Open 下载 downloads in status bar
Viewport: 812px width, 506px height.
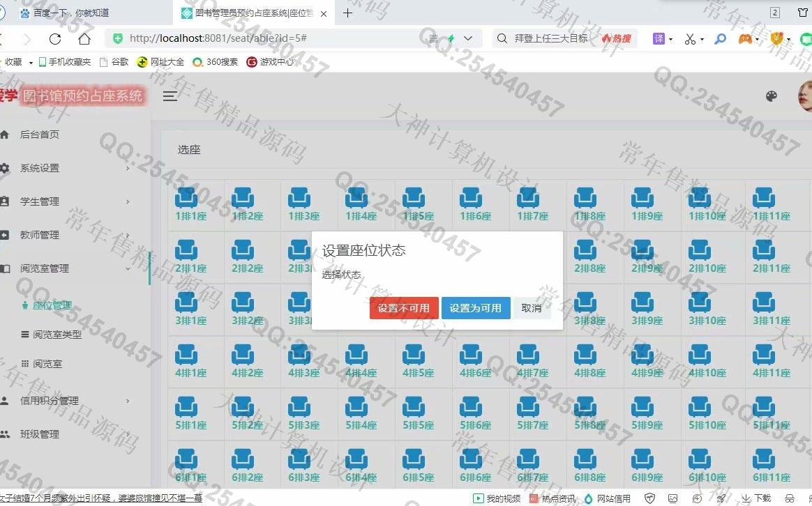click(757, 498)
